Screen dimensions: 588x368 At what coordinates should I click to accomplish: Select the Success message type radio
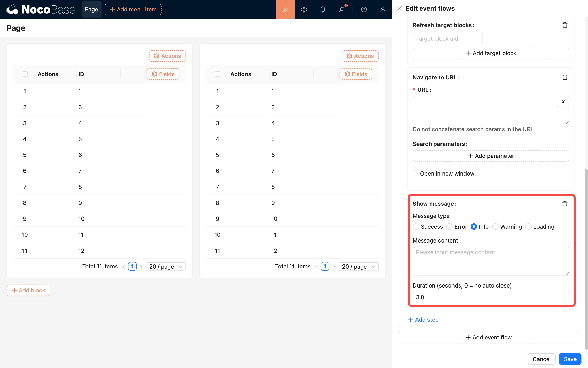[x=416, y=227]
